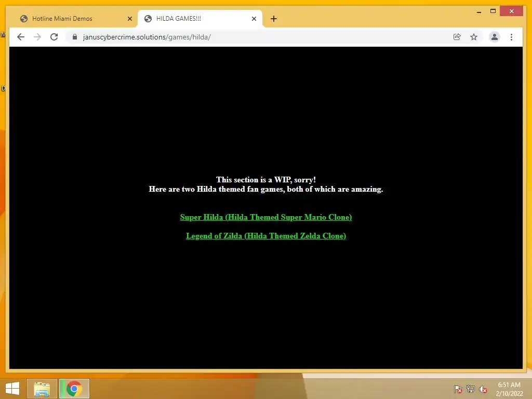Open the Super Hilda game link
532x399 pixels.
pos(266,217)
